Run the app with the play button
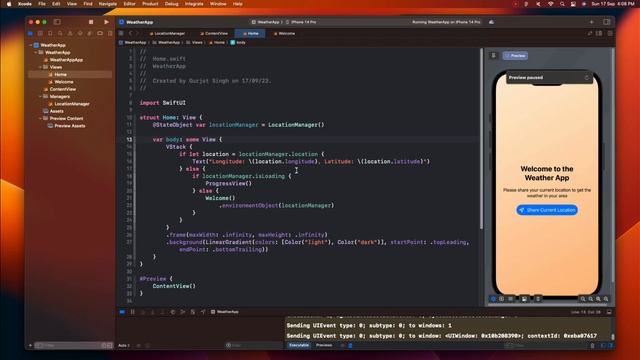Viewport: 640px width, 360px height. coord(106,22)
